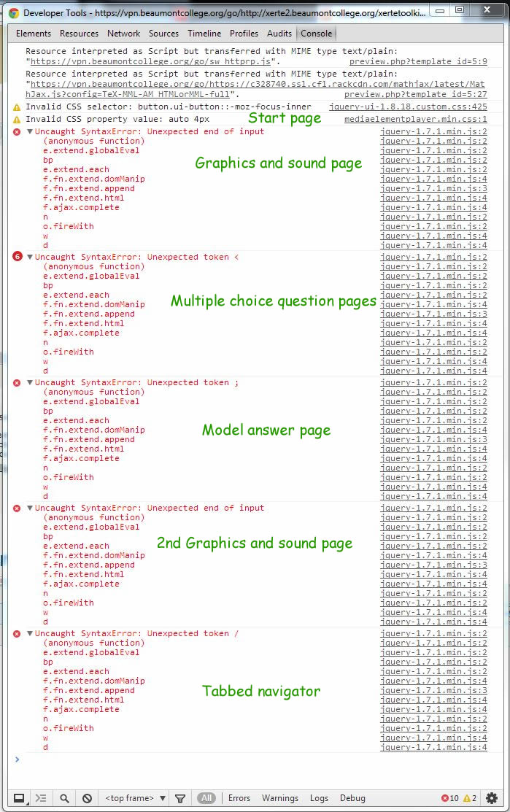This screenshot has width=510, height=812.
Task: Toggle the drawer dock icon in status bar
Action: point(19,798)
